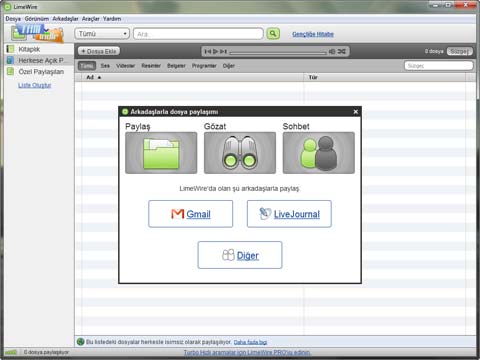Select the Resimler filter tab
This screenshot has height=360, width=480.
(x=151, y=66)
